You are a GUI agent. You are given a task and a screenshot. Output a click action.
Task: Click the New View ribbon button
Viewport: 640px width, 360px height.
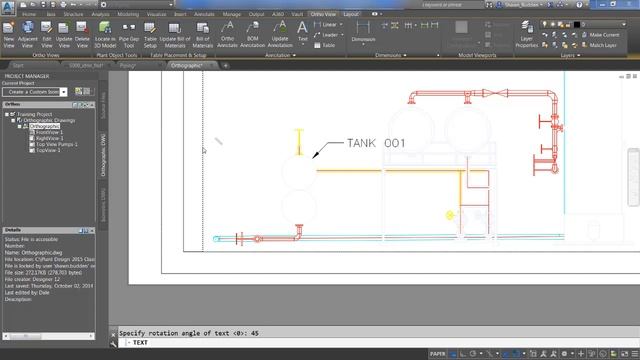pyautogui.click(x=9, y=35)
